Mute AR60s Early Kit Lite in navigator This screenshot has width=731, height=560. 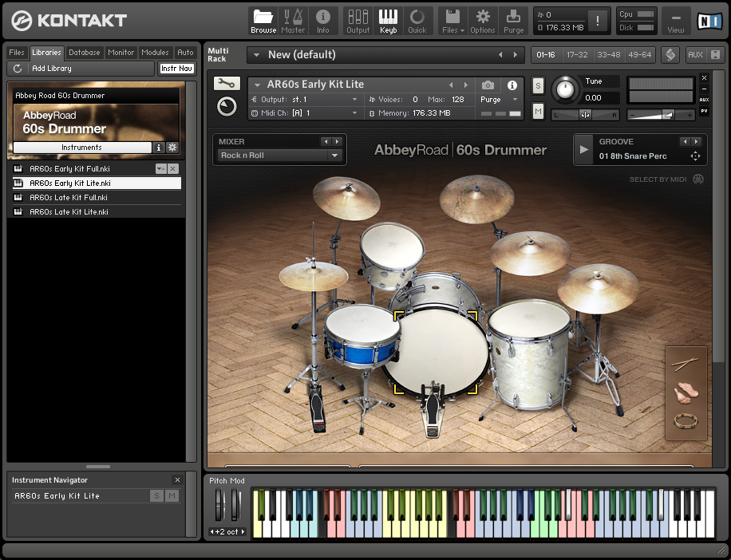point(172,496)
